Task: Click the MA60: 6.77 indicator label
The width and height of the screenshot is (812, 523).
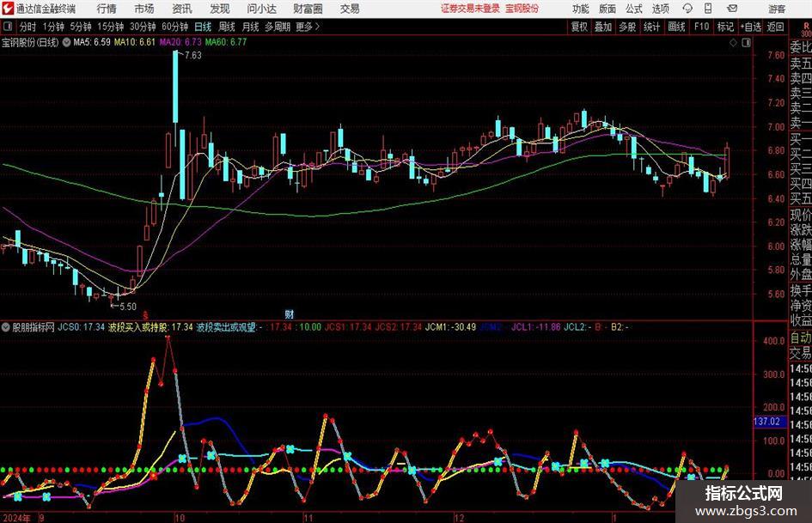Action: pos(226,42)
